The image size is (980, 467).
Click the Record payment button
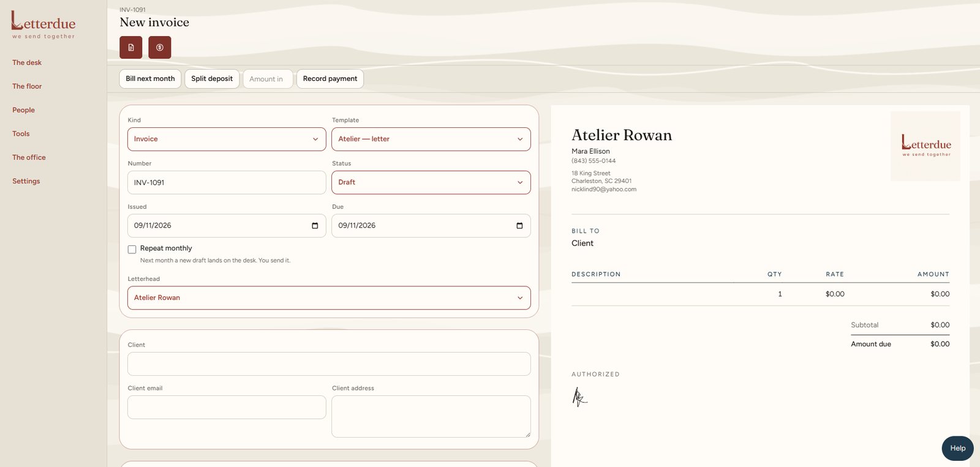tap(330, 78)
